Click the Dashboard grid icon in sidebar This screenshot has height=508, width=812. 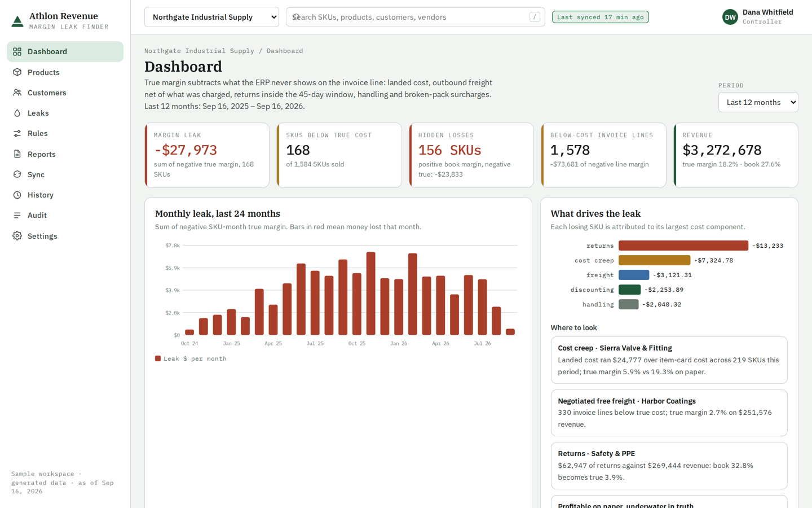[17, 51]
